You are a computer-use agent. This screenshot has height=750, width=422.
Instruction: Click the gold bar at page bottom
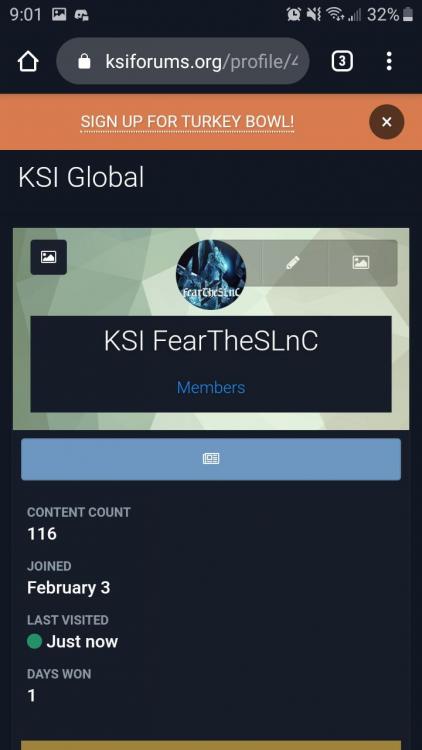[x=211, y=746]
